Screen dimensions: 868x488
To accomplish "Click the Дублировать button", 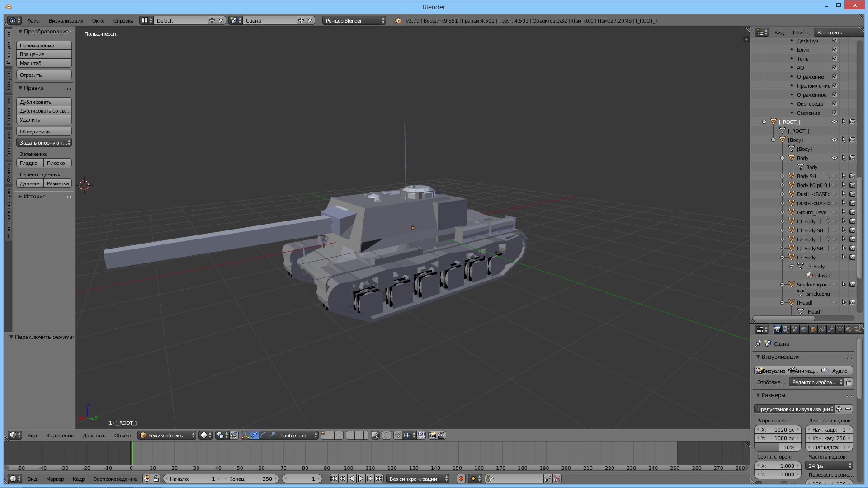I will tap(44, 102).
